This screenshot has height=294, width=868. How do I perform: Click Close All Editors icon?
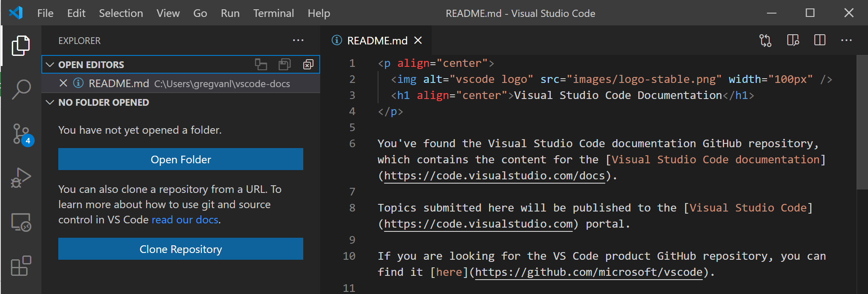308,64
